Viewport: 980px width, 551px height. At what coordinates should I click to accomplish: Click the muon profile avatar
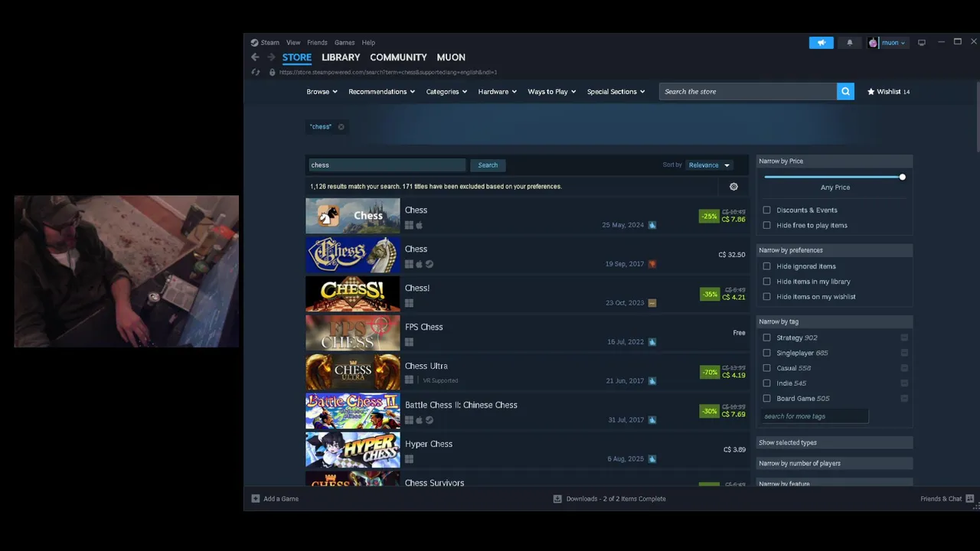pyautogui.click(x=873, y=43)
